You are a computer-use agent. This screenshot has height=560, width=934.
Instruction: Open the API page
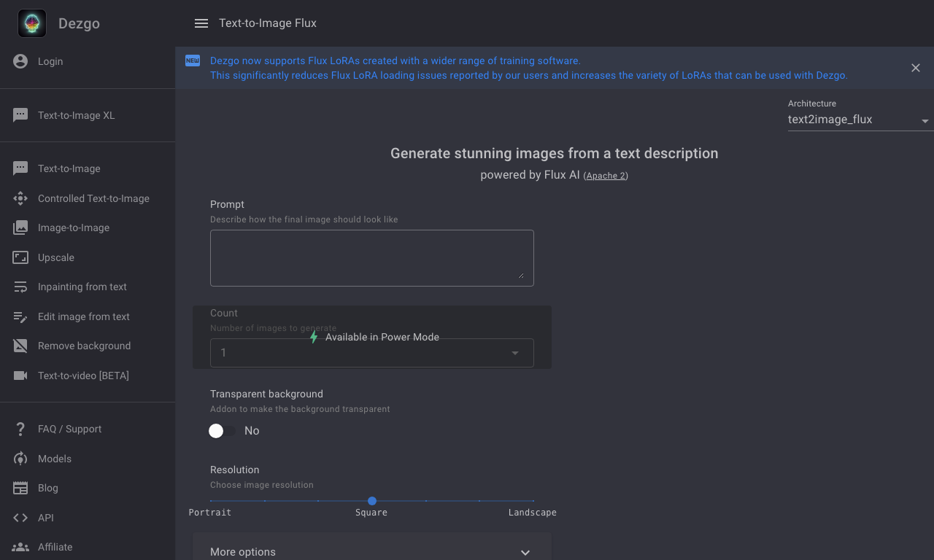pos(88,518)
